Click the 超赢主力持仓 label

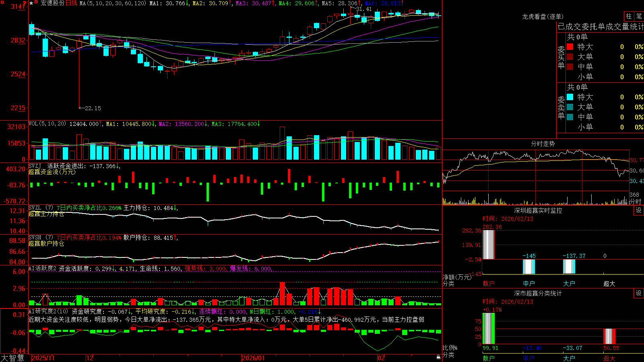point(46,214)
